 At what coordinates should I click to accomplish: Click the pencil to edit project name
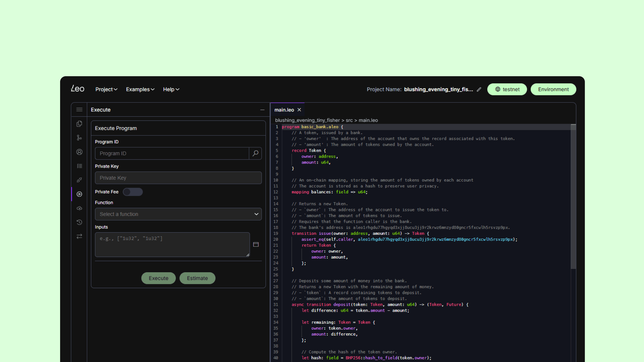(479, 89)
